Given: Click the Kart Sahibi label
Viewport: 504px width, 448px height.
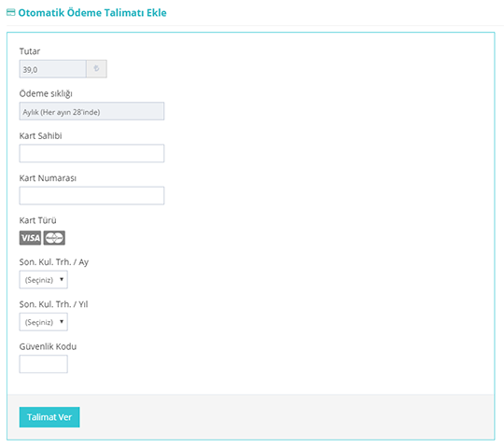Looking at the screenshot, I should pyautogui.click(x=40, y=135).
